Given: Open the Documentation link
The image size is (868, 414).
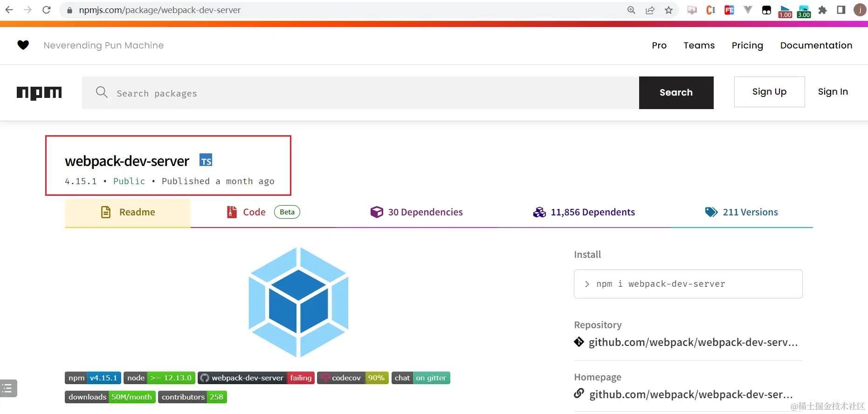Looking at the screenshot, I should (816, 45).
